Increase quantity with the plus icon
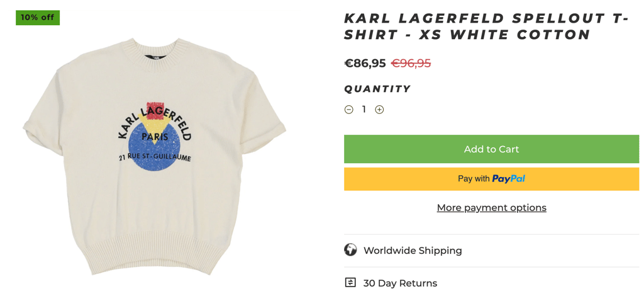The width and height of the screenshot is (644, 296). point(379,110)
